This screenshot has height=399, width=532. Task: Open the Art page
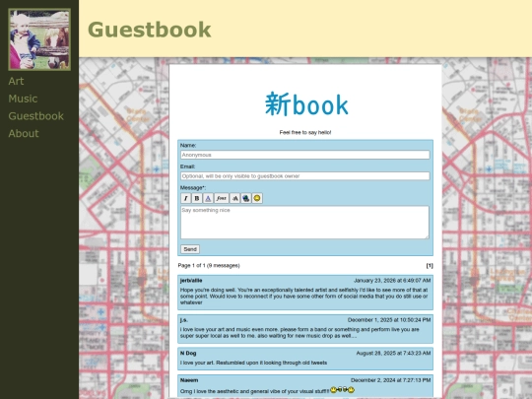tap(16, 81)
